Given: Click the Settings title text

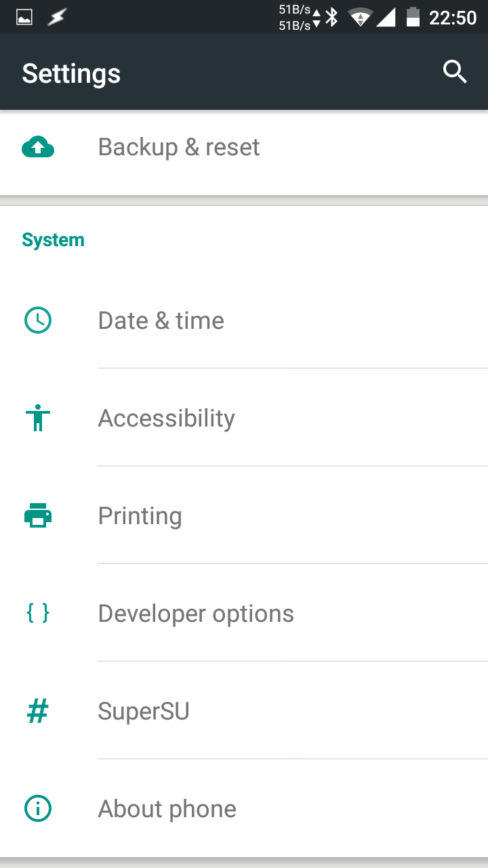Looking at the screenshot, I should (x=71, y=73).
